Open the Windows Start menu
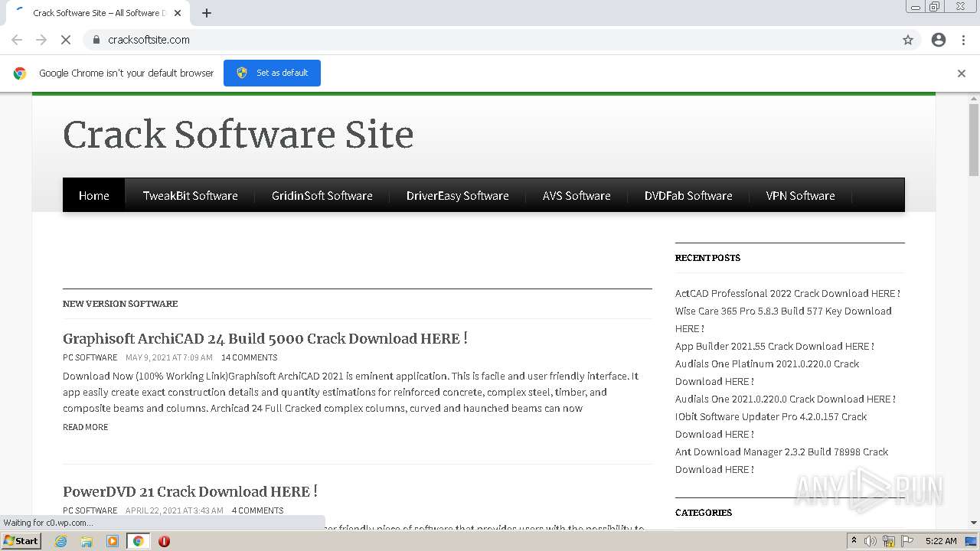Image resolution: width=980 pixels, height=551 pixels. click(x=21, y=540)
